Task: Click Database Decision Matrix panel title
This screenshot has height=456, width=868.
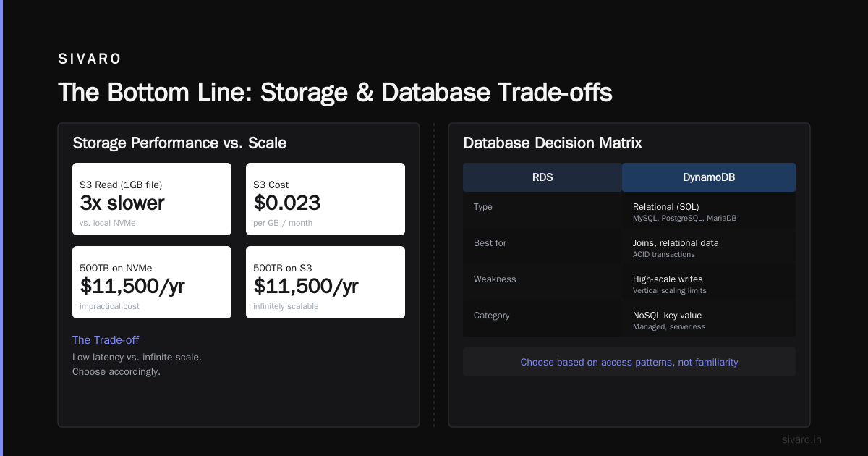Action: coord(553,143)
